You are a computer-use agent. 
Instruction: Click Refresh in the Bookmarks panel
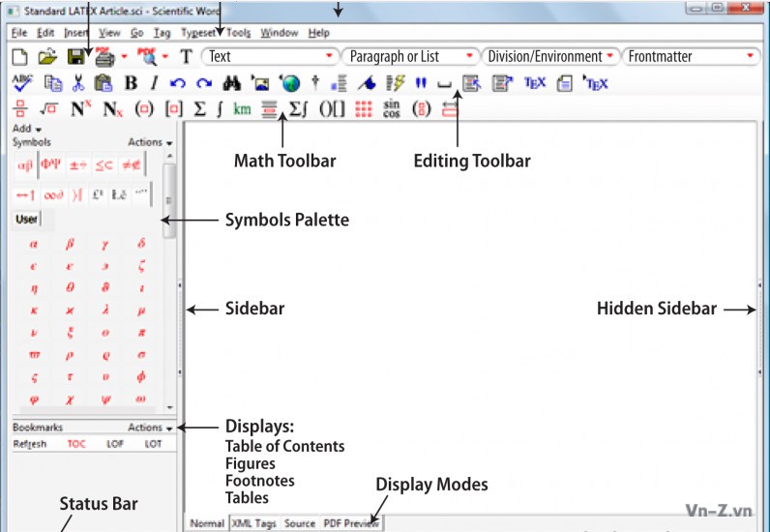tap(29, 444)
